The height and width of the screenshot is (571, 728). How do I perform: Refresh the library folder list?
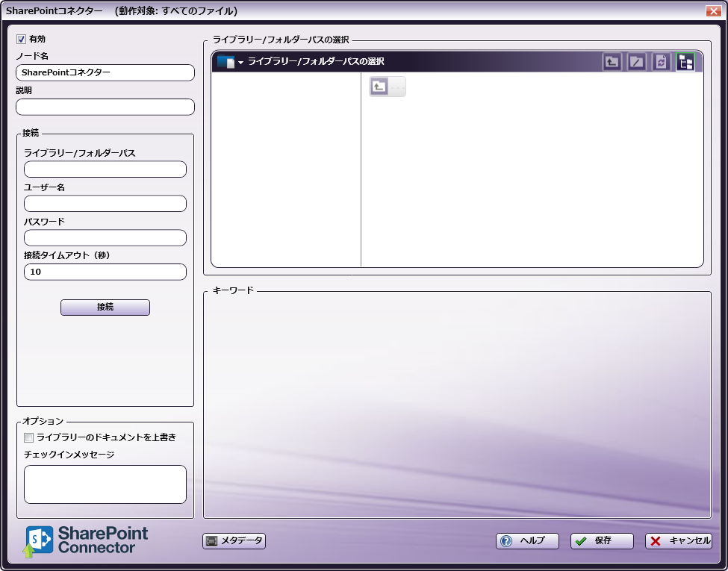click(661, 62)
